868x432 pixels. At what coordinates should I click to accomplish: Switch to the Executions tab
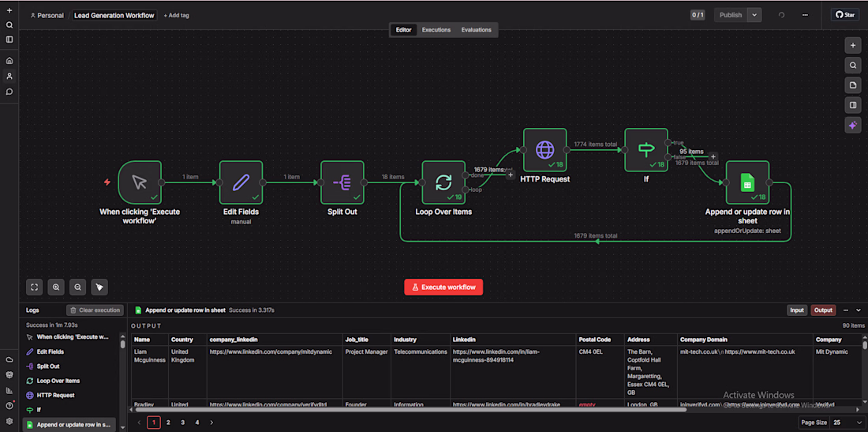coord(436,30)
